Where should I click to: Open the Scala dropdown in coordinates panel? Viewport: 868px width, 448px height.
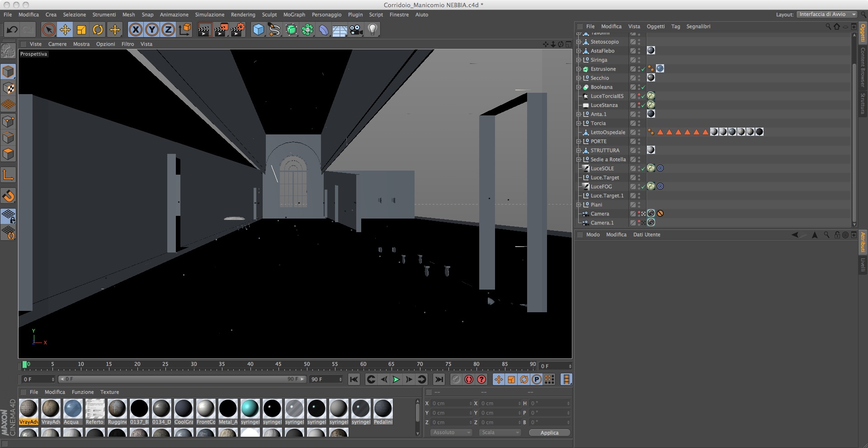pos(500,433)
